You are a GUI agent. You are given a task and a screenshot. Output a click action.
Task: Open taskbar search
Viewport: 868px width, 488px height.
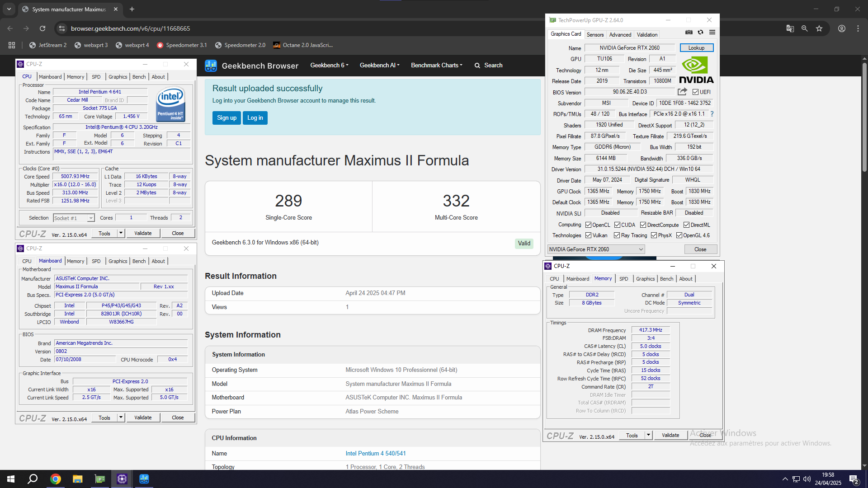click(33, 479)
